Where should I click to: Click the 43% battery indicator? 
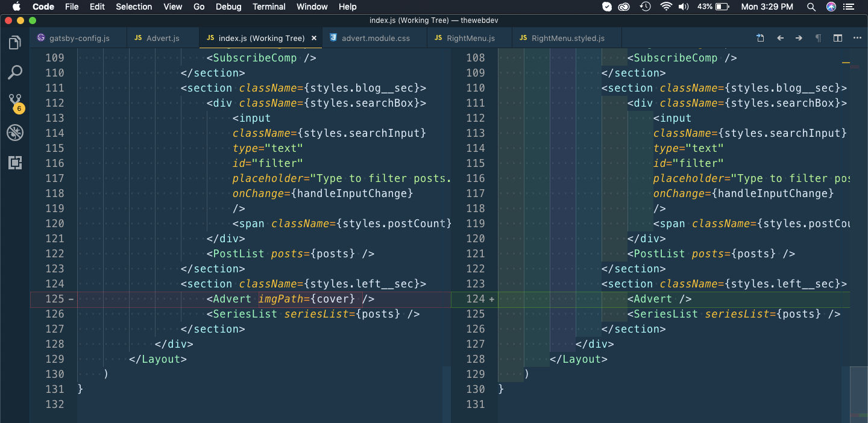pyautogui.click(x=713, y=7)
